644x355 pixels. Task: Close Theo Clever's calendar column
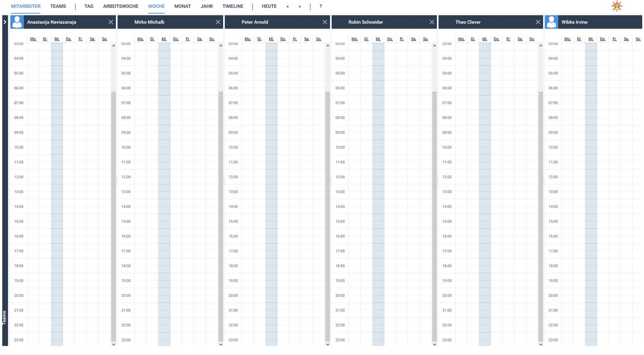(538, 22)
